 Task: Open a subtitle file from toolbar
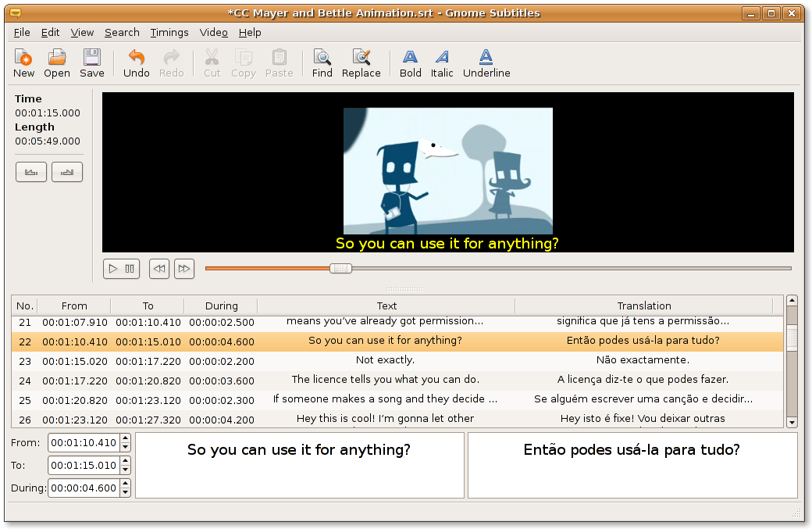tap(57, 63)
